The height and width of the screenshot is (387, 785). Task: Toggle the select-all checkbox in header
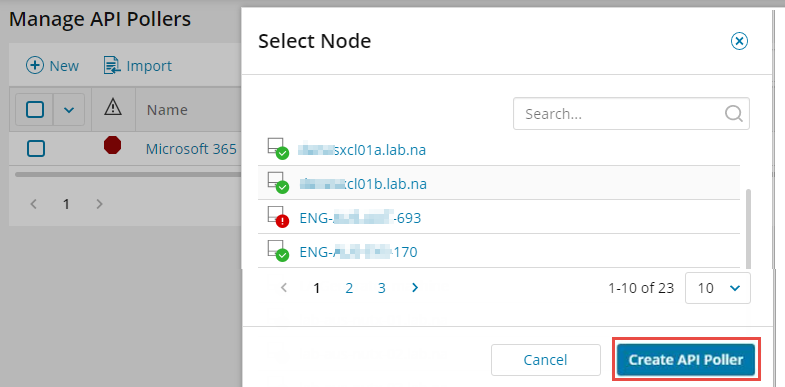[x=35, y=109]
